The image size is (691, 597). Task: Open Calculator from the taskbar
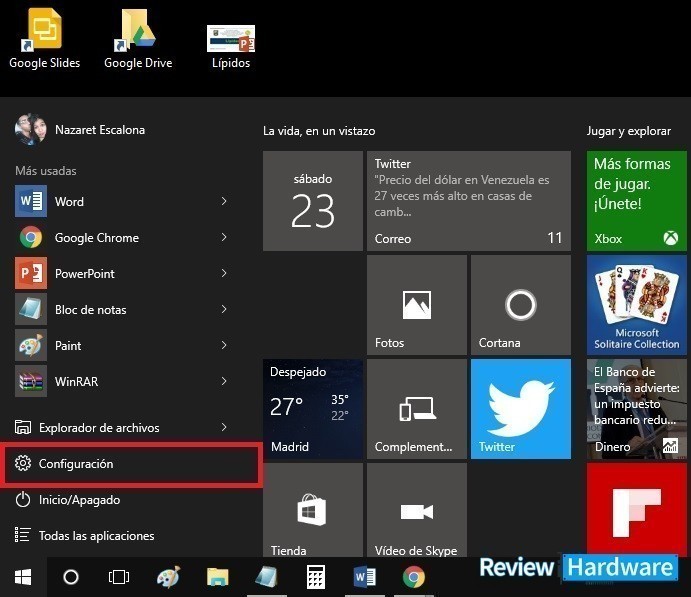316,577
